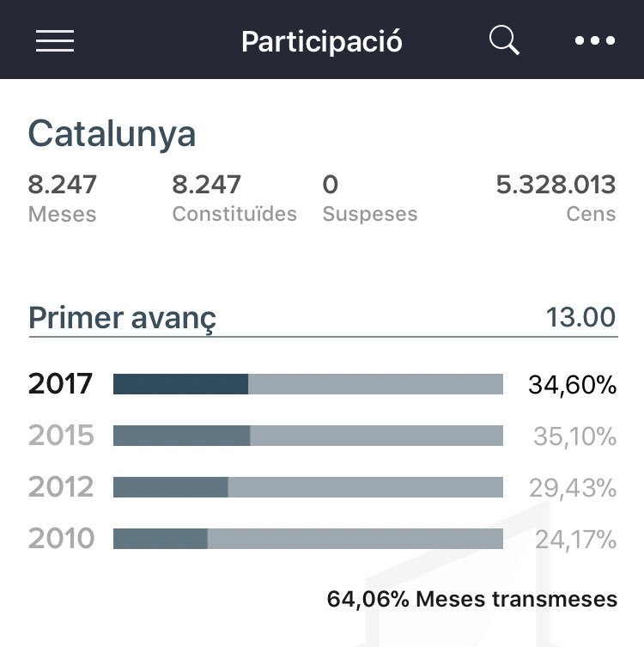Select the 2015 participation bar
This screenshot has height=647, width=644.
coord(308,436)
